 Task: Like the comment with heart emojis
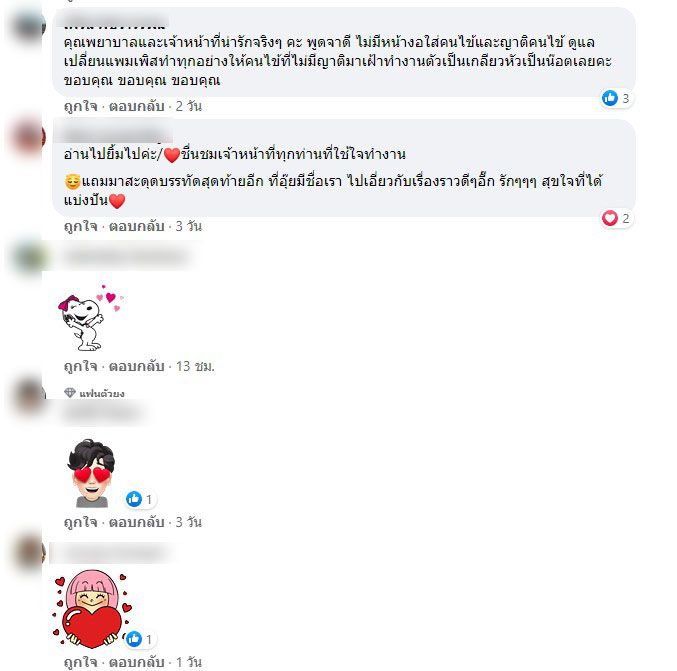pyautogui.click(x=80, y=226)
